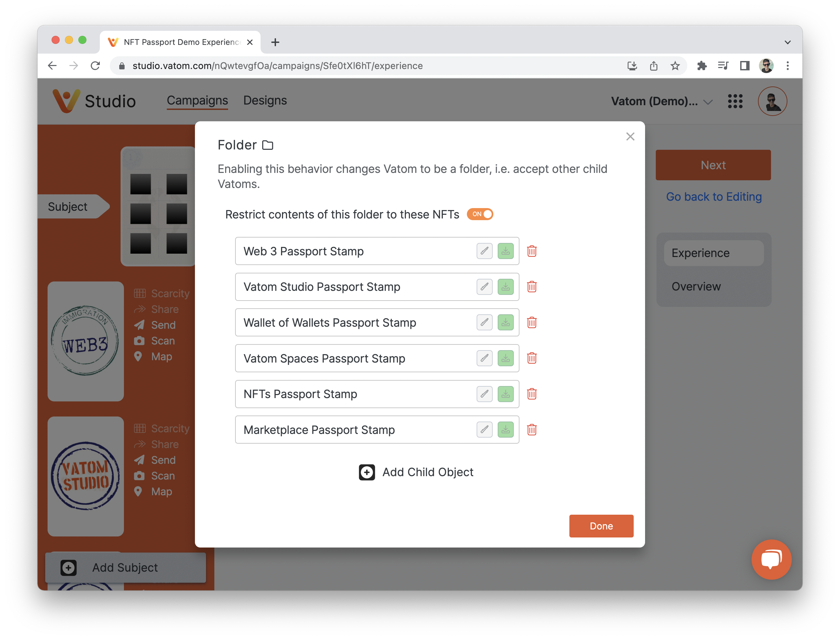
Task: Click green download icon for Vatom Spaces stamp
Action: (x=506, y=359)
